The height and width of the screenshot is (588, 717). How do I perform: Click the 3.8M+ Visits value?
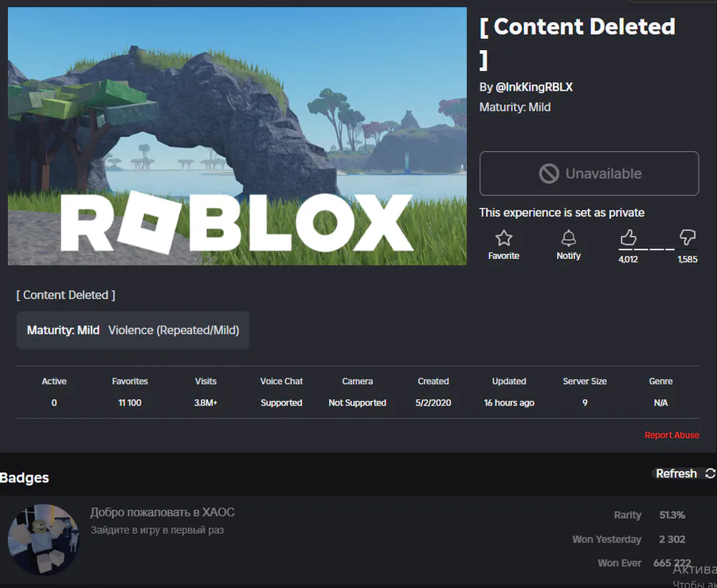coord(206,403)
